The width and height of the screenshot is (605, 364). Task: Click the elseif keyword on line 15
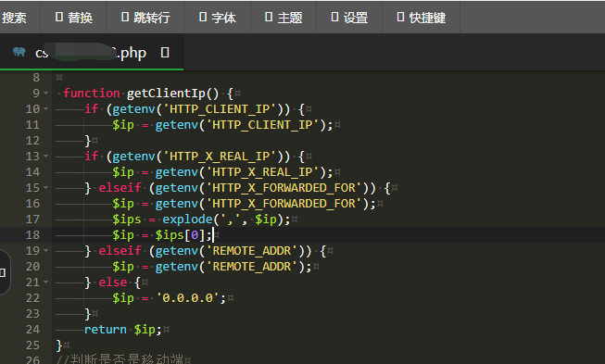click(120, 188)
